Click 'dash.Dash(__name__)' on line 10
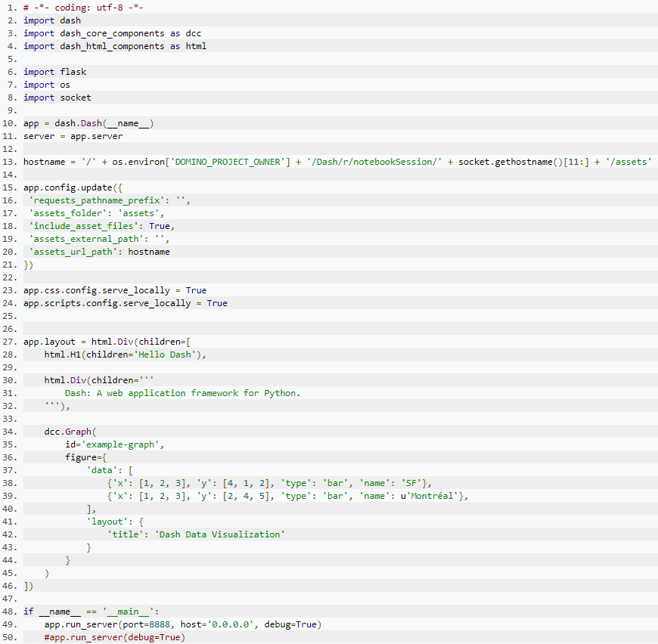This screenshot has width=658, height=644. [x=104, y=123]
